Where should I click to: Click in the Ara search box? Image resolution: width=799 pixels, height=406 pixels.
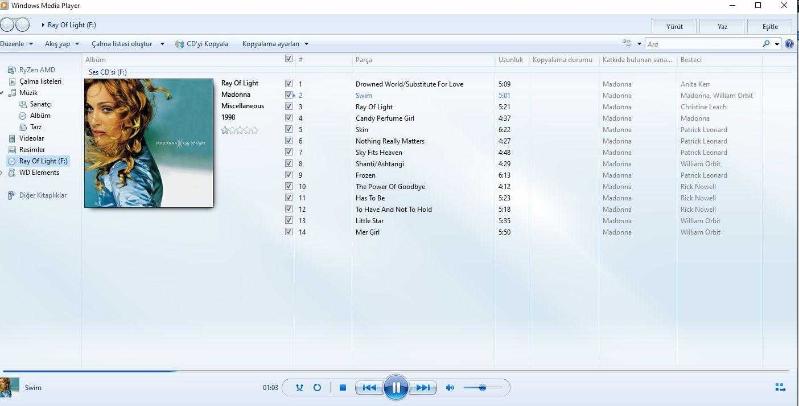tap(700, 44)
